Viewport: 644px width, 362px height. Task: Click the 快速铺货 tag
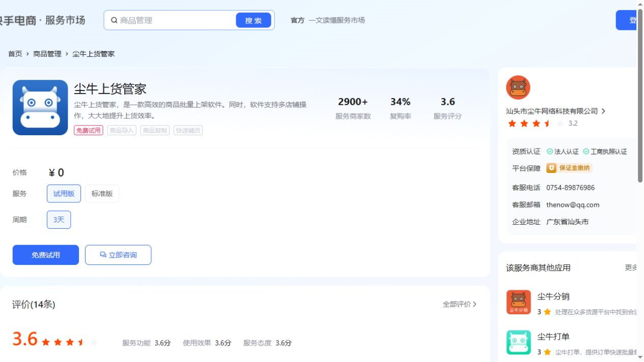click(188, 130)
